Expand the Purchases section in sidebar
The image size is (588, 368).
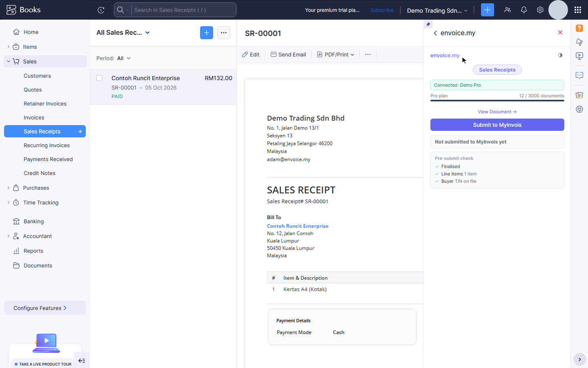click(x=9, y=188)
